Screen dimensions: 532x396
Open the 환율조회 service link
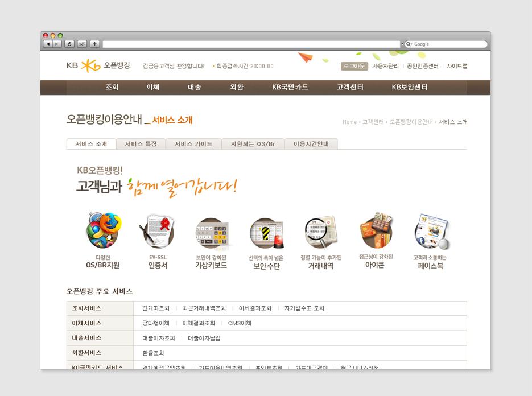(x=153, y=353)
